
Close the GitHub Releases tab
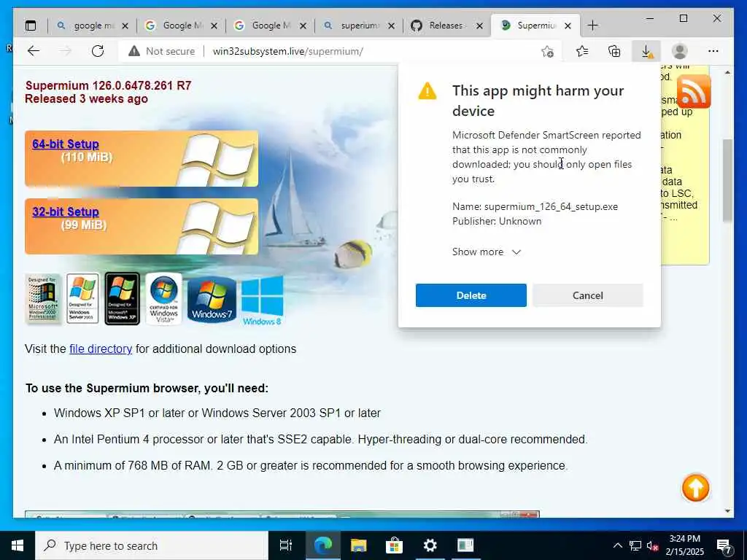(480, 26)
